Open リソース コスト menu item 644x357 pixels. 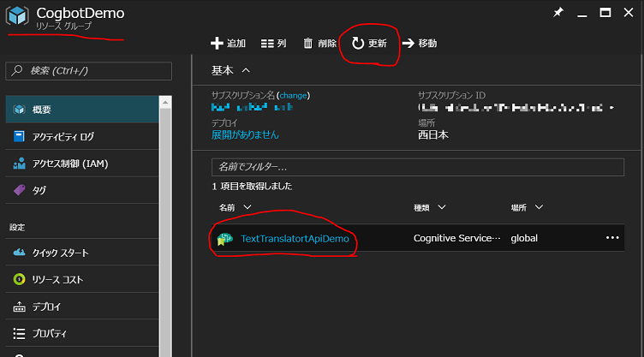tap(82, 279)
